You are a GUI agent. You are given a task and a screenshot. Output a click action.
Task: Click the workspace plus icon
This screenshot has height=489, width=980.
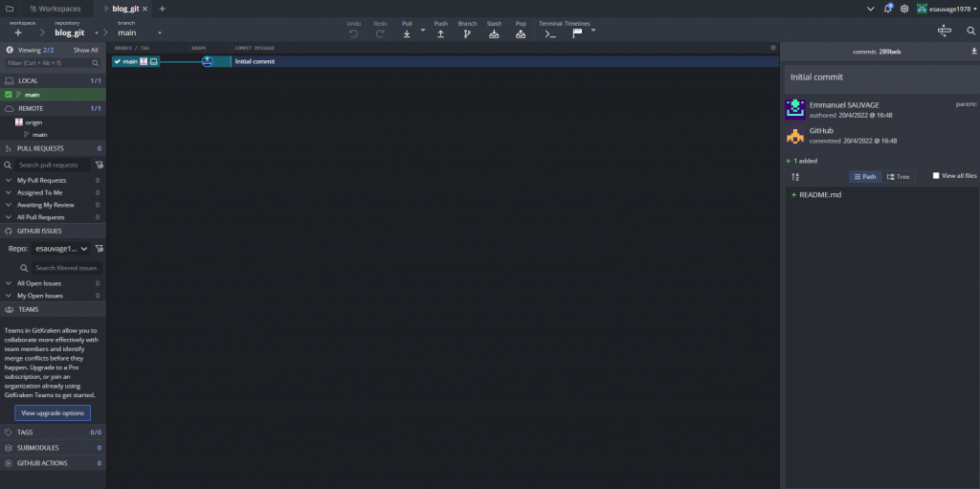[x=17, y=33]
